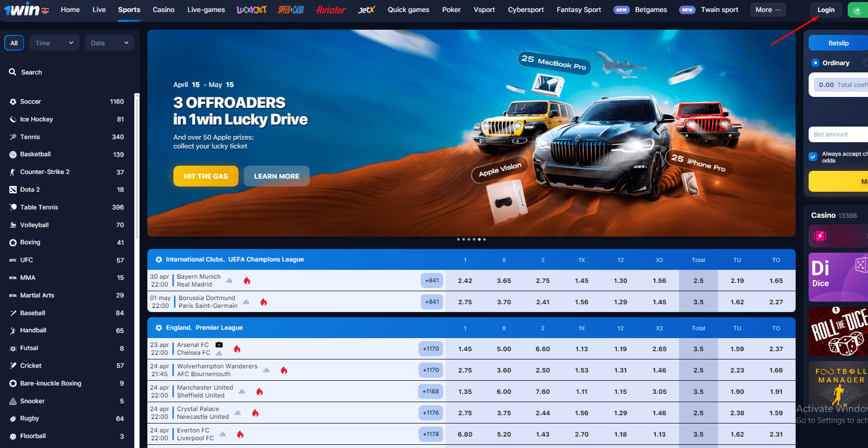Click the hot flame icon for Borussia Dortmund match
Image resolution: width=868 pixels, height=448 pixels.
263,302
